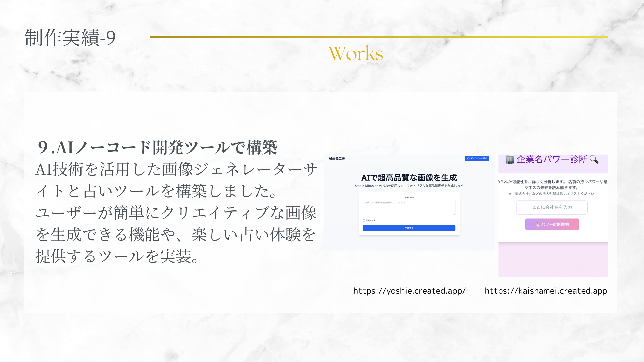
Task: Click the gold Works heading
Action: point(356,53)
